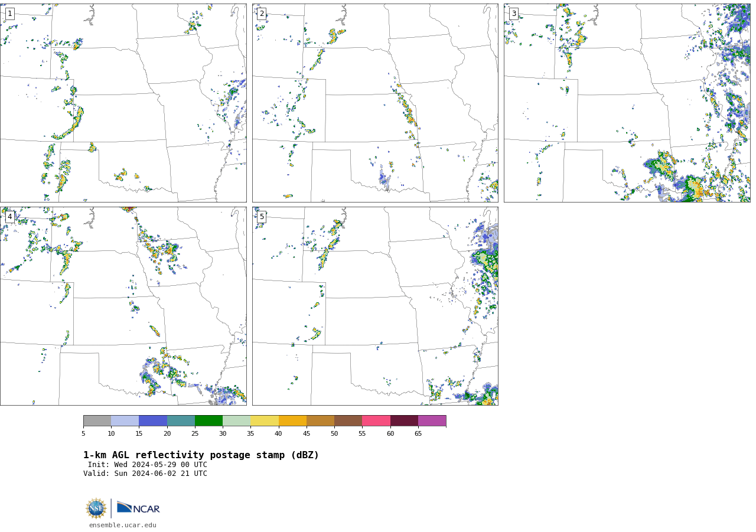Click the '5' label in the fifth panel
756x532 pixels.
click(262, 217)
